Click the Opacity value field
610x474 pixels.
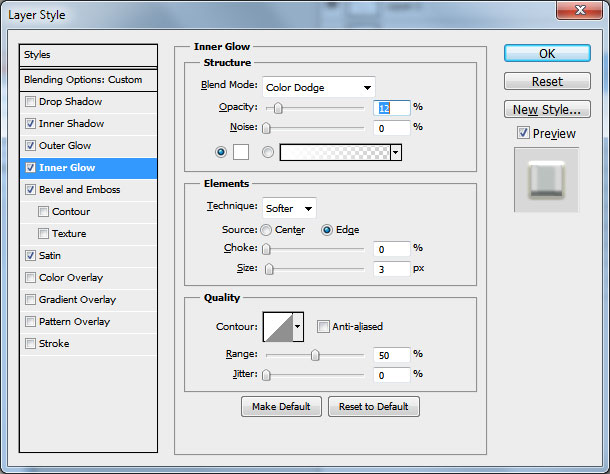pyautogui.click(x=392, y=108)
